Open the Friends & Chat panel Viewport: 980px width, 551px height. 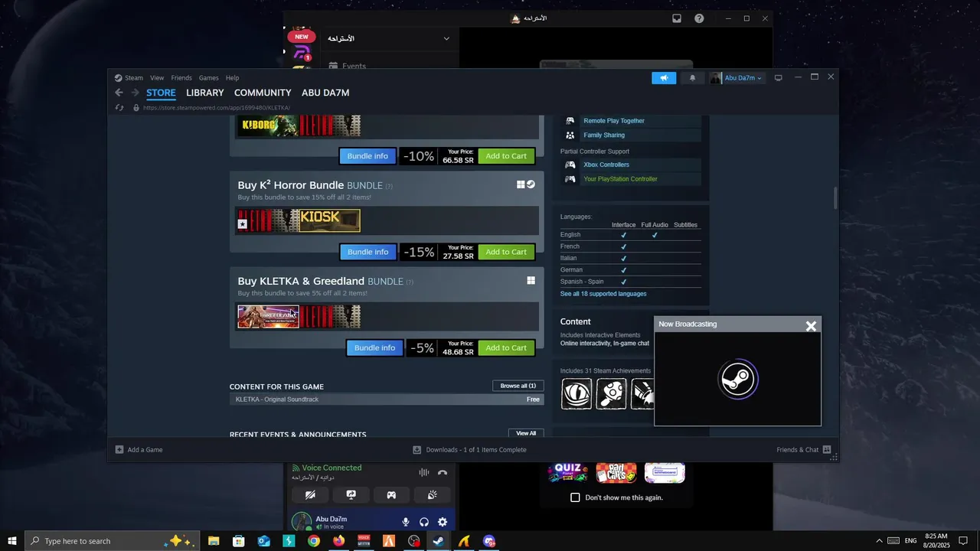point(804,450)
